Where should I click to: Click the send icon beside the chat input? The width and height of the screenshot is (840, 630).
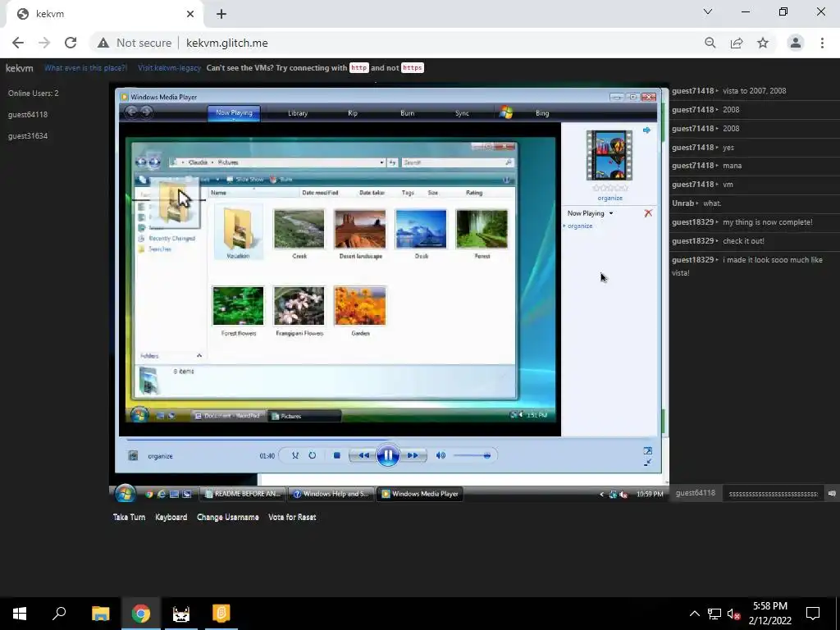tap(832, 493)
